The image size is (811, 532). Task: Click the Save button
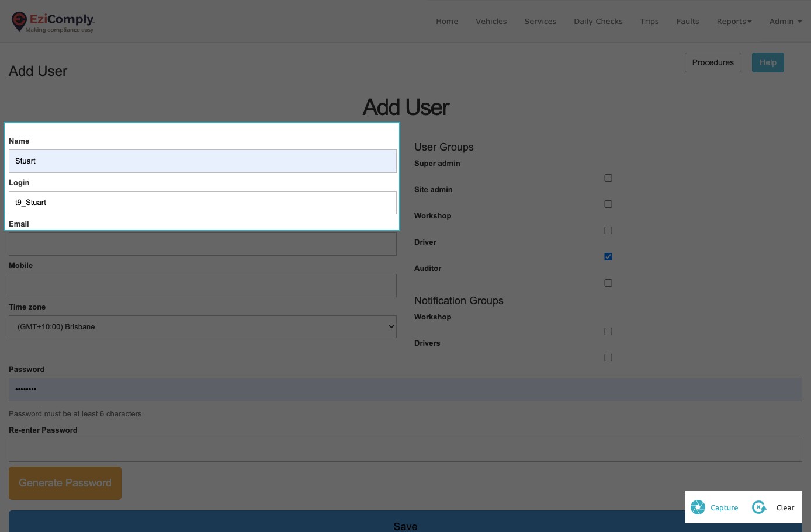point(405,522)
